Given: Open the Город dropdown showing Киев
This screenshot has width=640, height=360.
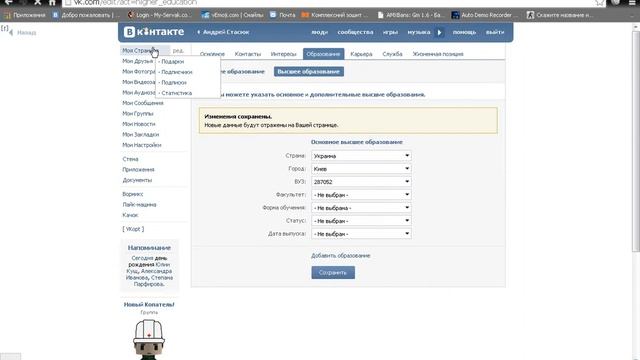Looking at the screenshot, I should tap(361, 169).
